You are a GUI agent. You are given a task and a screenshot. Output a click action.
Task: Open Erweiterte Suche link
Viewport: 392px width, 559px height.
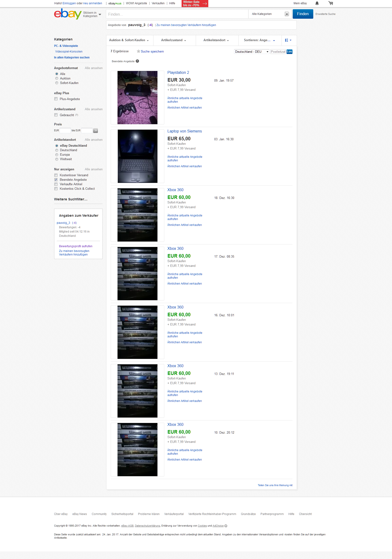tap(325, 14)
